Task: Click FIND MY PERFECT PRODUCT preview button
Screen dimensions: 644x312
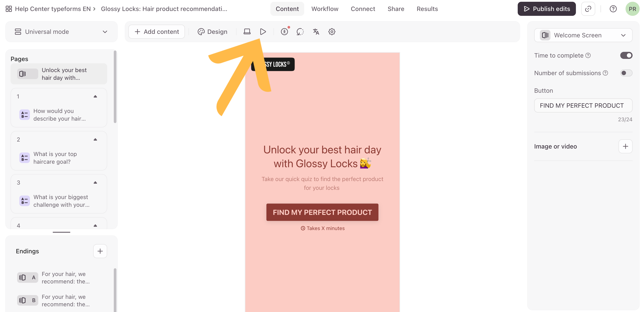Action: [x=322, y=212]
